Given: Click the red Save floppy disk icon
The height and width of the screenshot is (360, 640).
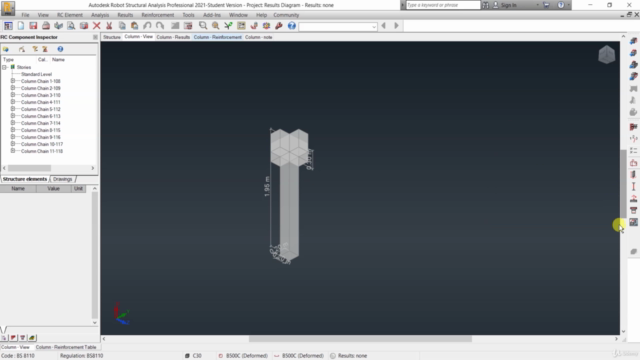Looking at the screenshot, I should (33, 26).
